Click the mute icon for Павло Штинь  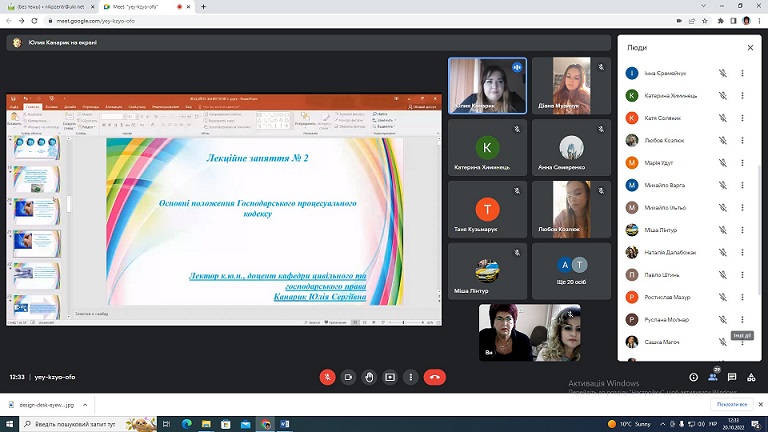pos(722,275)
